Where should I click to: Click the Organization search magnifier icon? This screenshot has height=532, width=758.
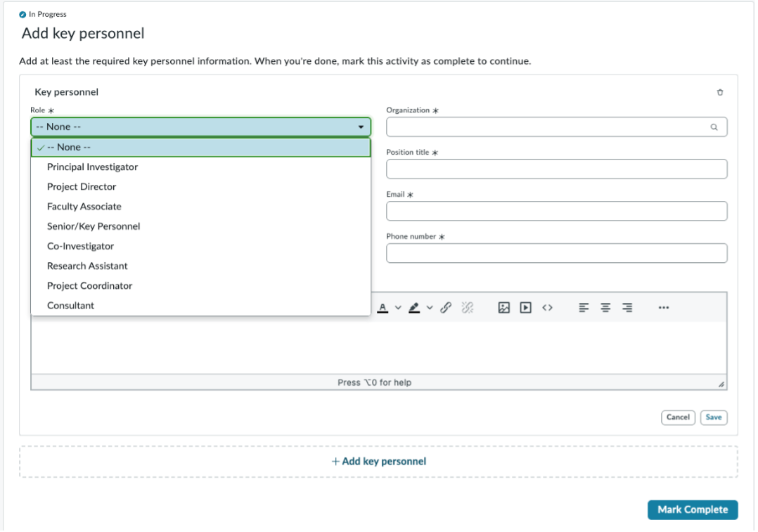[x=714, y=127]
